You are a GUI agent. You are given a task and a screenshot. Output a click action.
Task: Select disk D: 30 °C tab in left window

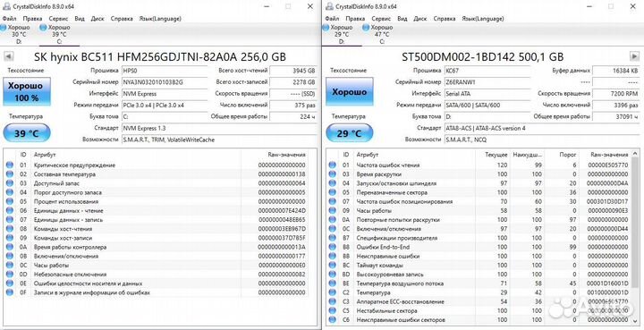point(18,35)
